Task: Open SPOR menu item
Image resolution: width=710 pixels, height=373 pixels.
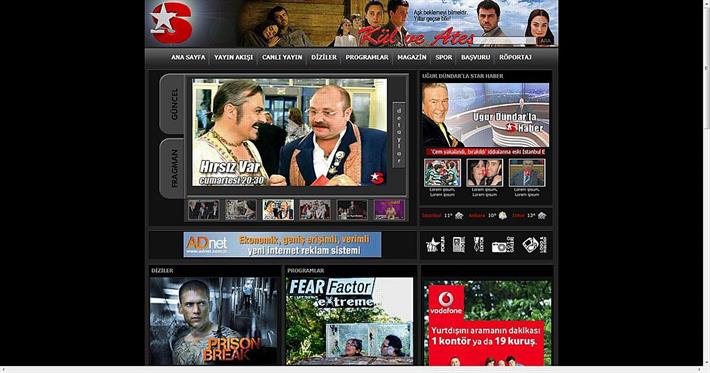Action: [444, 57]
